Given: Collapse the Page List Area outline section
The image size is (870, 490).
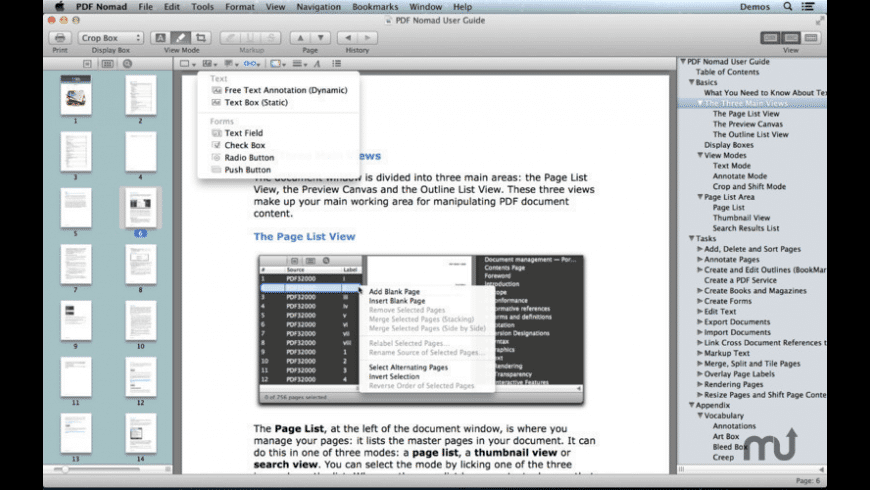Looking at the screenshot, I should pyautogui.click(x=700, y=197).
